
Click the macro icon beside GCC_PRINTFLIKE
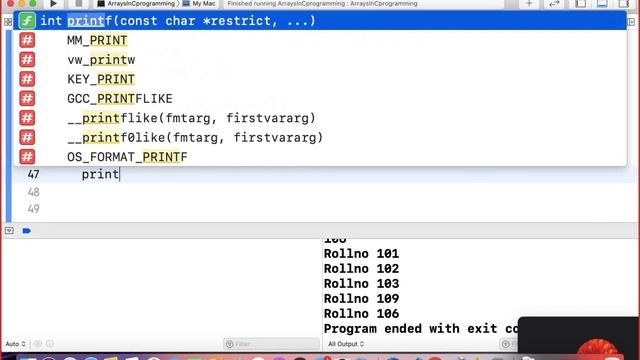point(27,98)
